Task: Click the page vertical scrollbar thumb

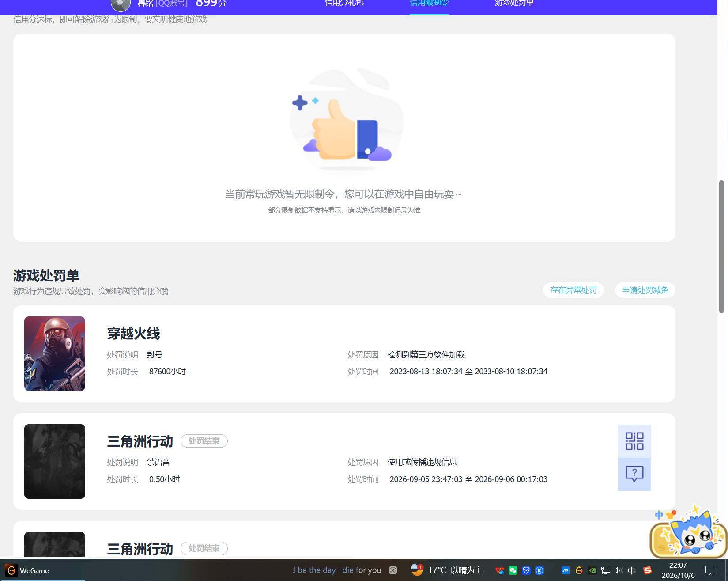Action: coord(721,247)
